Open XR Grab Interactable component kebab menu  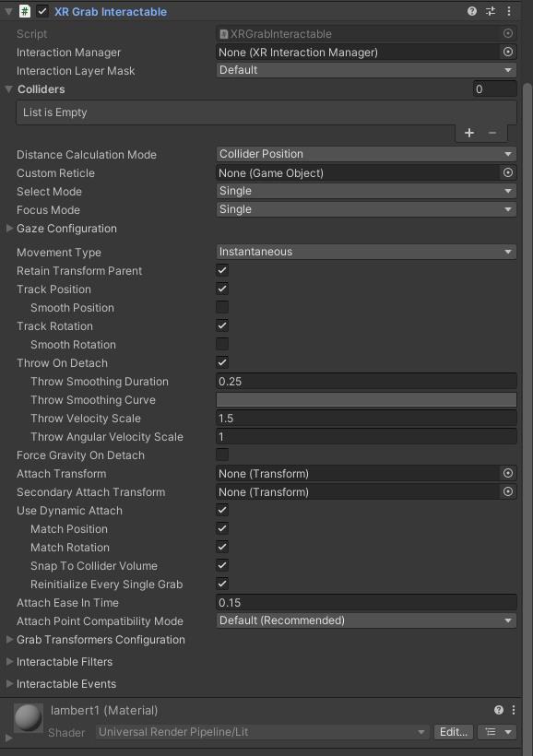pyautogui.click(x=509, y=11)
